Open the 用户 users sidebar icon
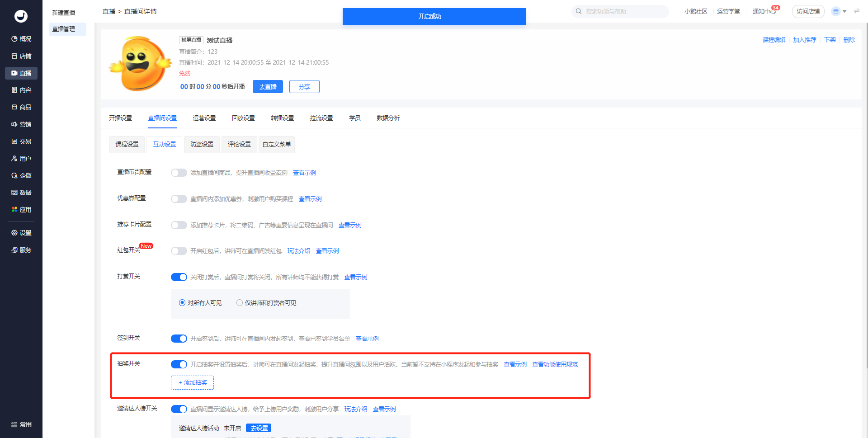Image resolution: width=868 pixels, height=438 pixels. pyautogui.click(x=14, y=159)
